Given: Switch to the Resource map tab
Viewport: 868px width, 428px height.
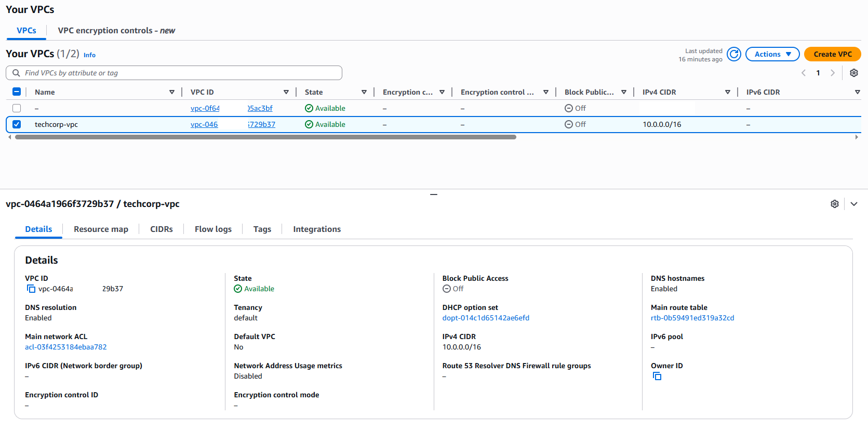Looking at the screenshot, I should click(x=101, y=229).
